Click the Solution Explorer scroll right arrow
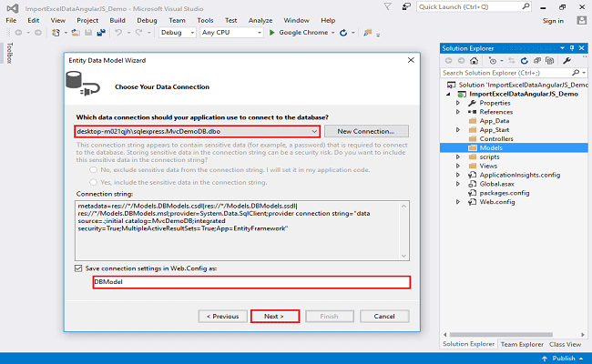 [583, 335]
